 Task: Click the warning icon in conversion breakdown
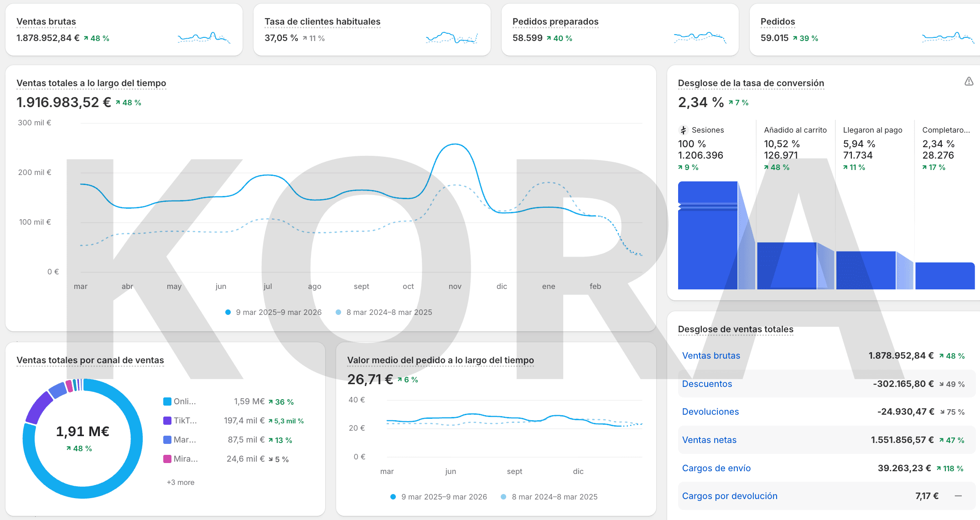click(969, 82)
